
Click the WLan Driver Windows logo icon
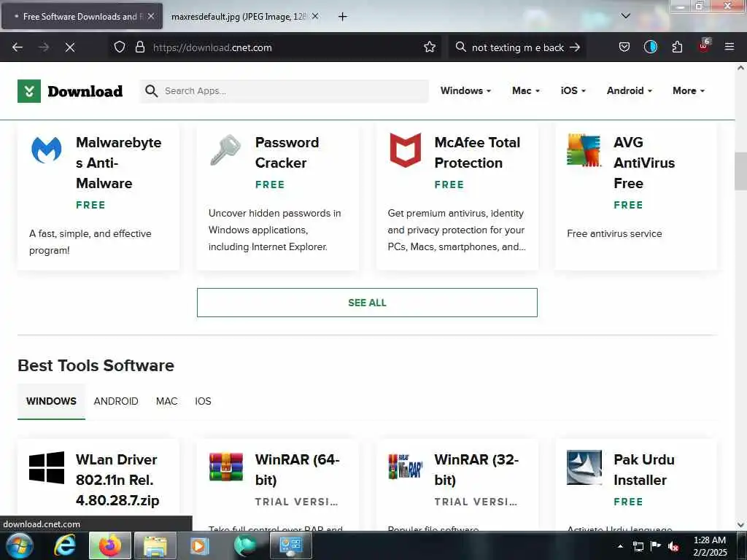pyautogui.click(x=46, y=467)
